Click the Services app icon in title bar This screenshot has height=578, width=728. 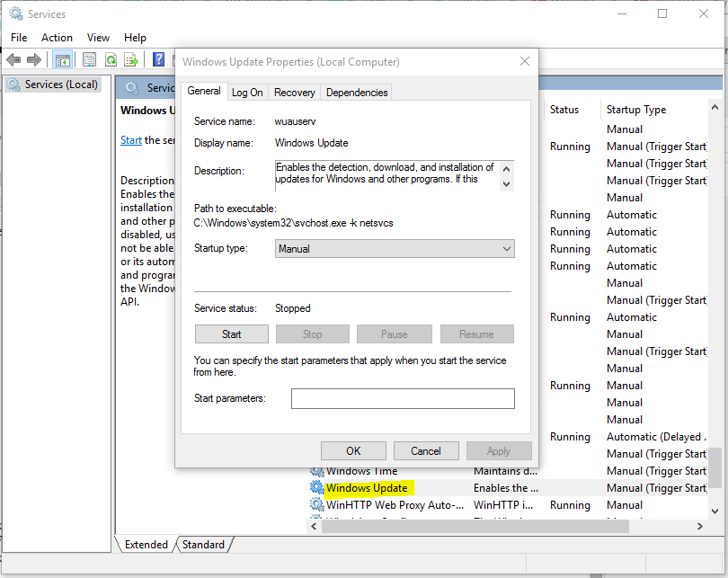16,13
